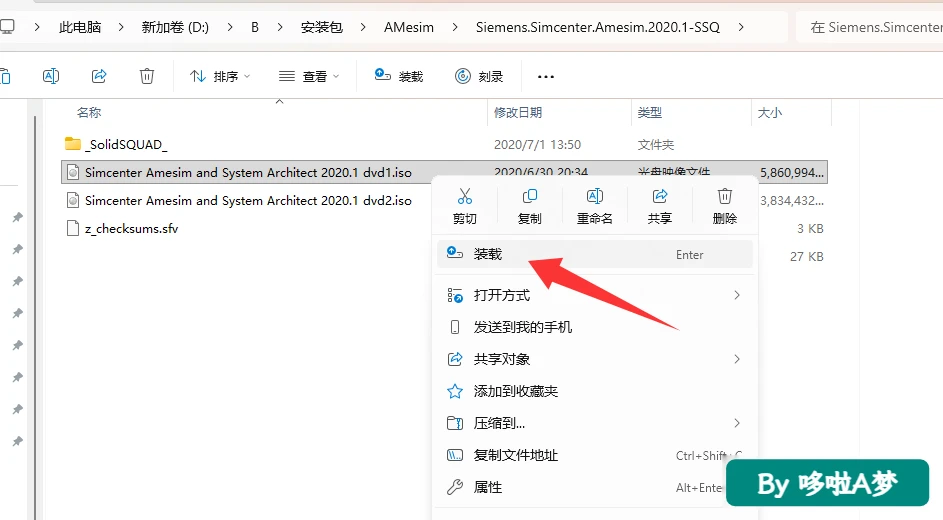Sort by 大小 column header
943x520 pixels.
[770, 112]
